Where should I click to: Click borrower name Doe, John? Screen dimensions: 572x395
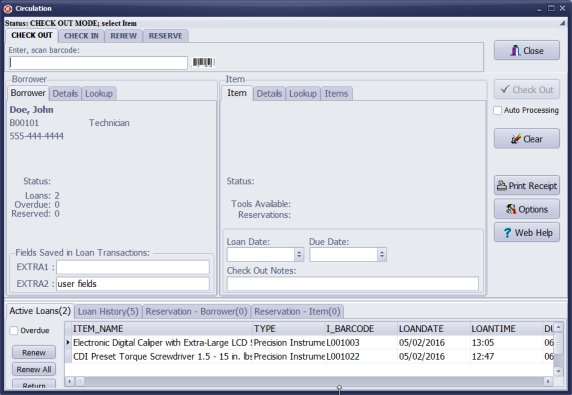coord(32,110)
